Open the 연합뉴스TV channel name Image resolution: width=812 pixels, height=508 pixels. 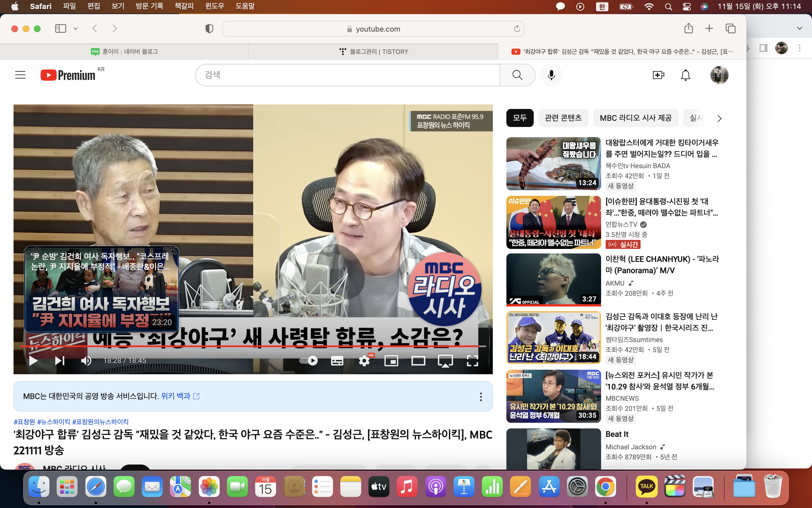[x=621, y=224]
